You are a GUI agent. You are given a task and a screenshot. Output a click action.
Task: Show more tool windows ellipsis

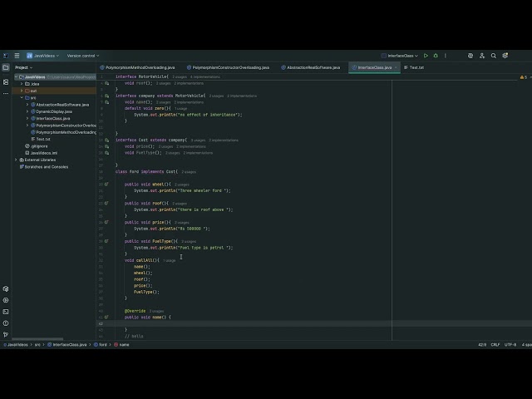(6, 93)
